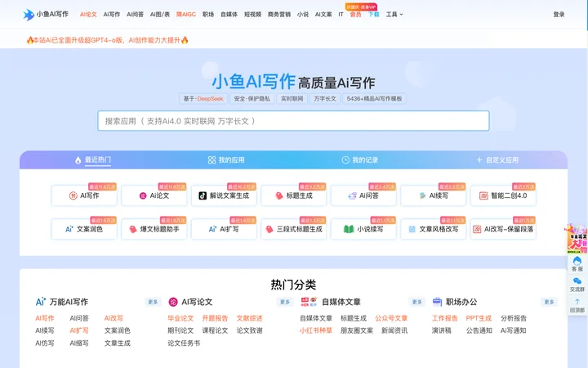Expand 更多 beside 万能AI写作

pos(153,302)
